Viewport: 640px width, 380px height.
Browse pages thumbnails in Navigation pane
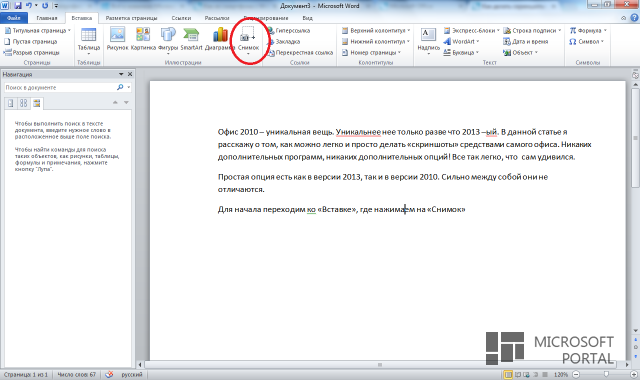coord(24,103)
